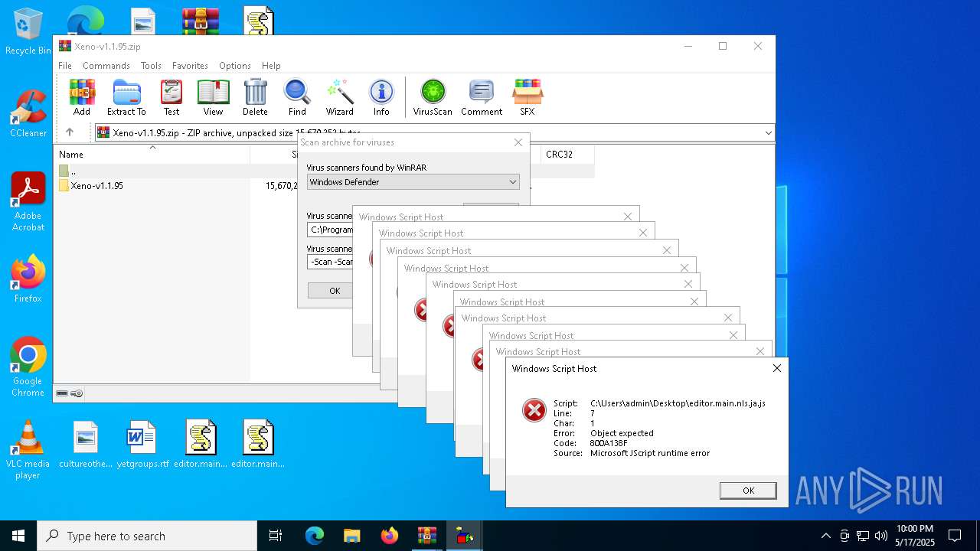Click OK in the Script Host error dialog
Screen dimensions: 980x551
748,491
